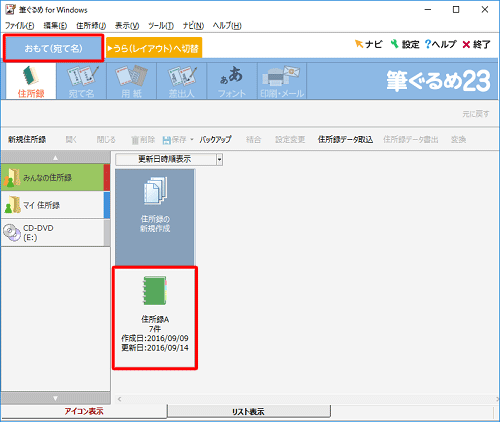Collapse sidebar list with up arrow
Screen dimensions: 500x422
[x=56, y=157]
